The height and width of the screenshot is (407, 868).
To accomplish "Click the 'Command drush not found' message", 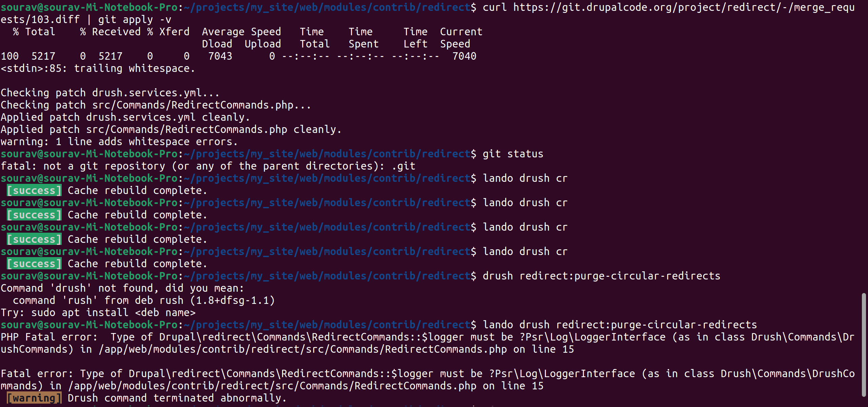I will [x=122, y=288].
